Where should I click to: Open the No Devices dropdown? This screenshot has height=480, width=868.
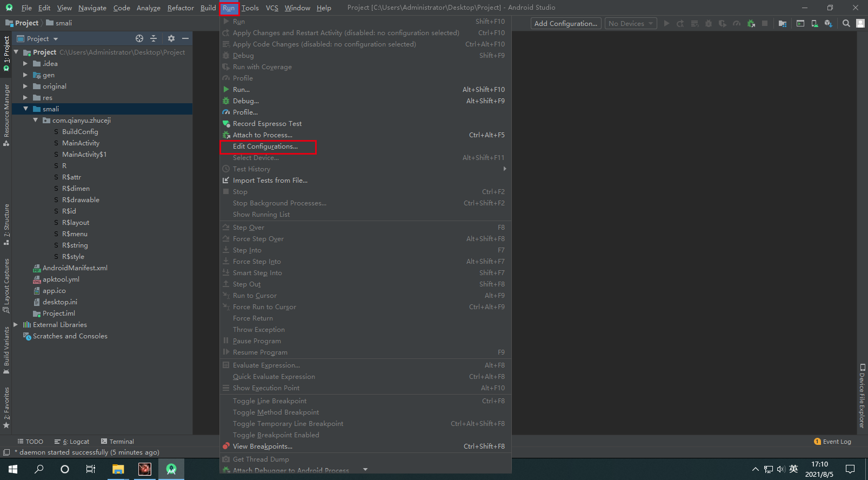coord(630,23)
